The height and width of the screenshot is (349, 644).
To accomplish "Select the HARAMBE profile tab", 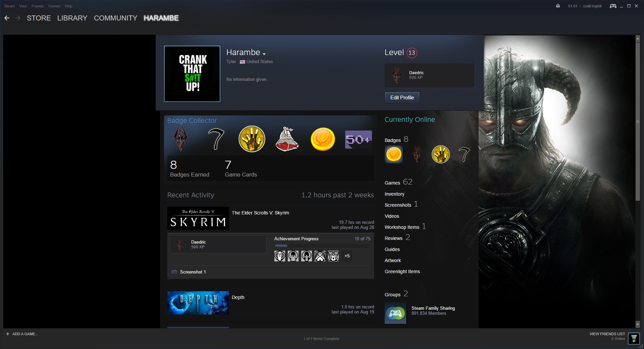I will point(161,18).
